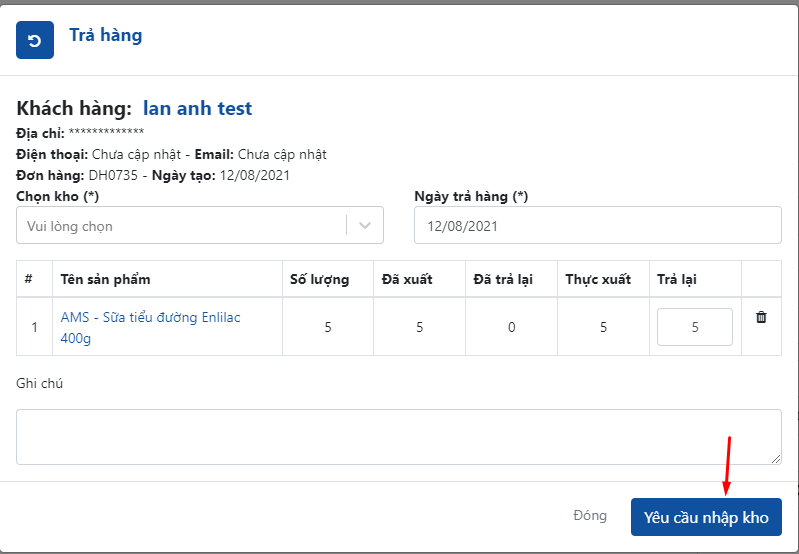Click the Trả hàng dialog title
Image resolution: width=799 pixels, height=554 pixels.
[x=105, y=36]
